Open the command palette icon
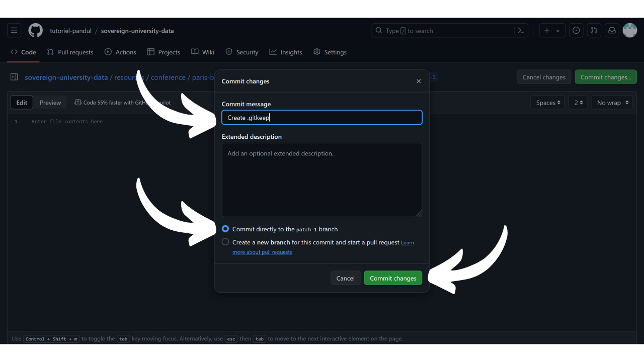This screenshot has height=362, width=644. click(x=521, y=31)
